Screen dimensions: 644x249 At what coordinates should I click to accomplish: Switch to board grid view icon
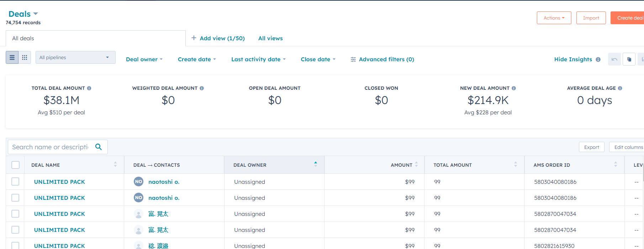(x=25, y=57)
